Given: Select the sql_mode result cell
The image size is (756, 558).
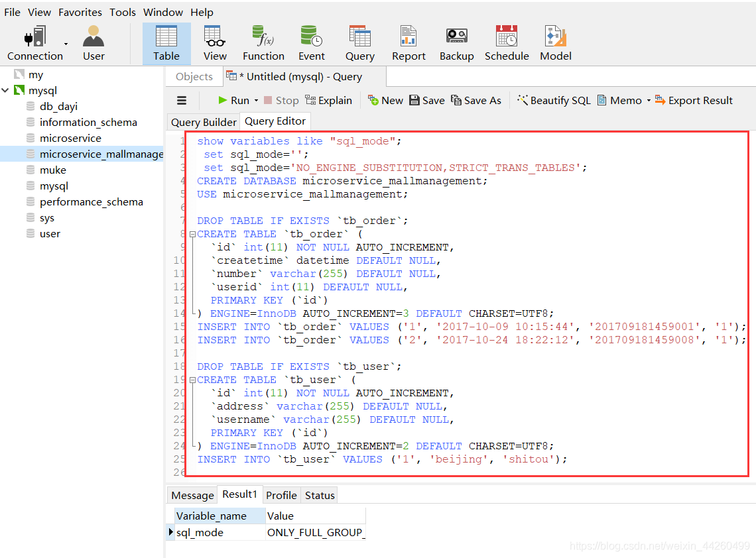Looking at the screenshot, I should click(x=220, y=532).
